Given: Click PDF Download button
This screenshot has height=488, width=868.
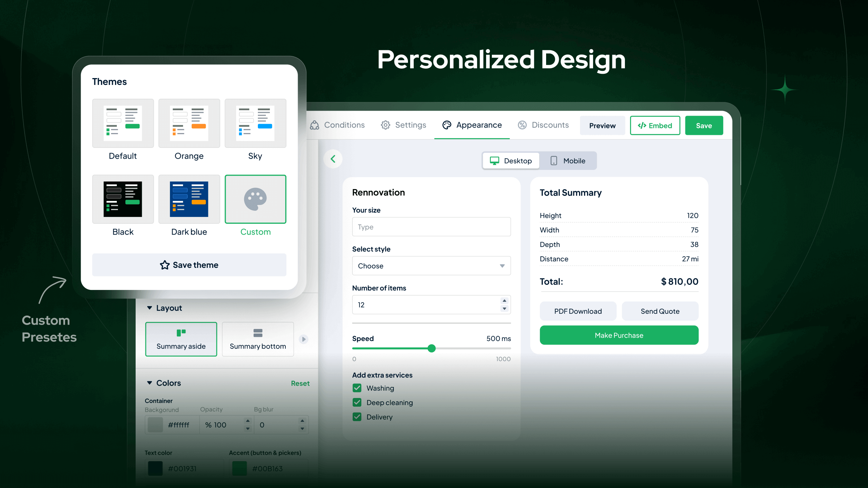Looking at the screenshot, I should click(578, 311).
